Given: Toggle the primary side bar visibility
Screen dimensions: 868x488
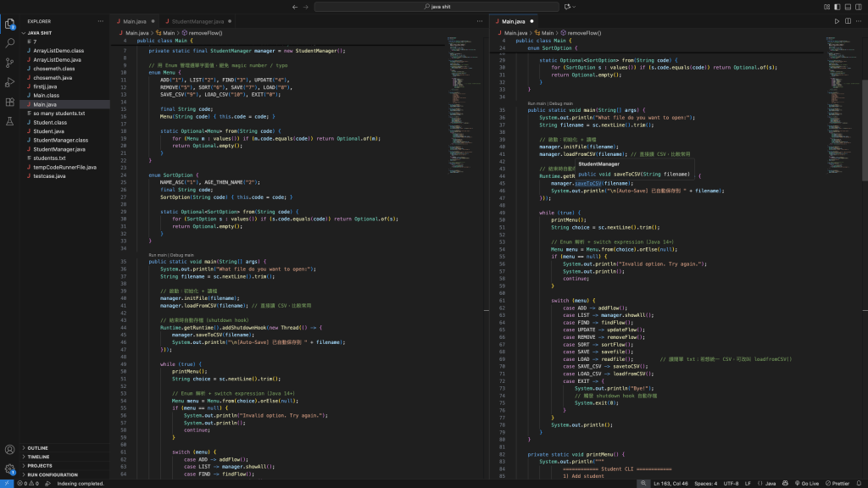Looking at the screenshot, I should coord(837,7).
